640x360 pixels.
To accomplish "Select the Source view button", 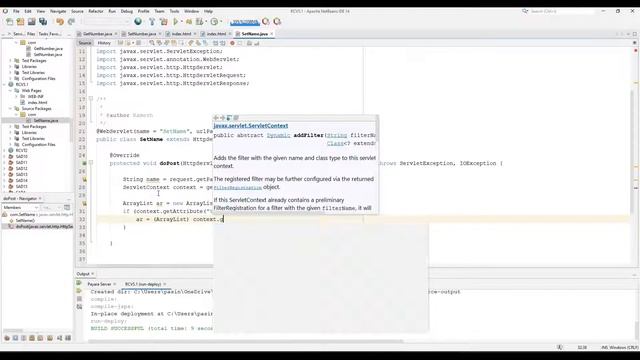I will click(85, 43).
